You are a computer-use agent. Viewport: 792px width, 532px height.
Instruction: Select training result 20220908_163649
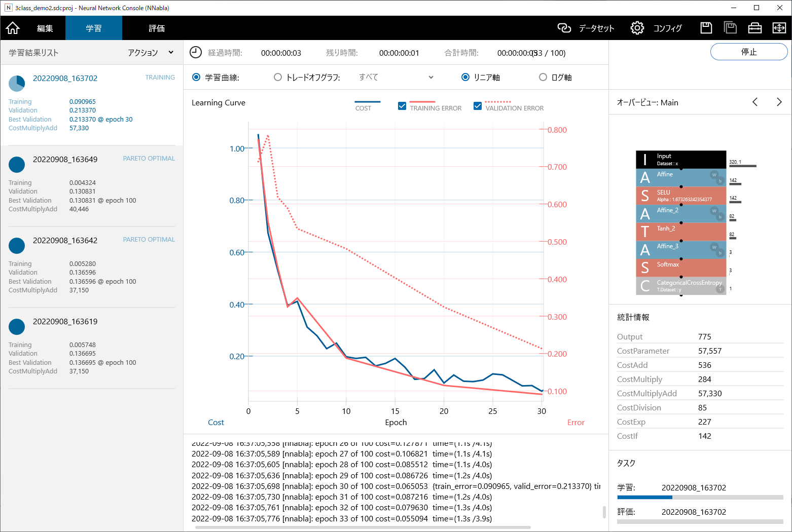coord(65,160)
